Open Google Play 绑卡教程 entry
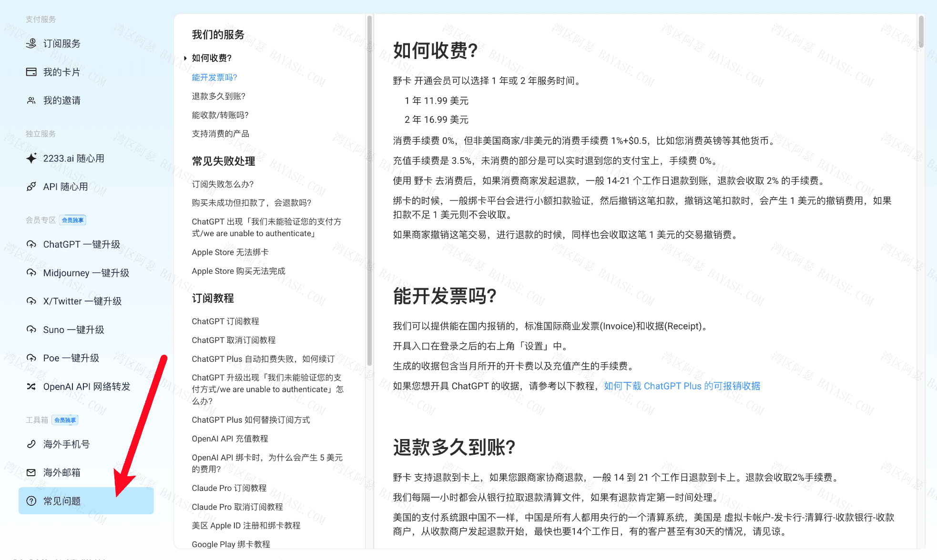Screen dimensions: 937x560 (x=231, y=544)
